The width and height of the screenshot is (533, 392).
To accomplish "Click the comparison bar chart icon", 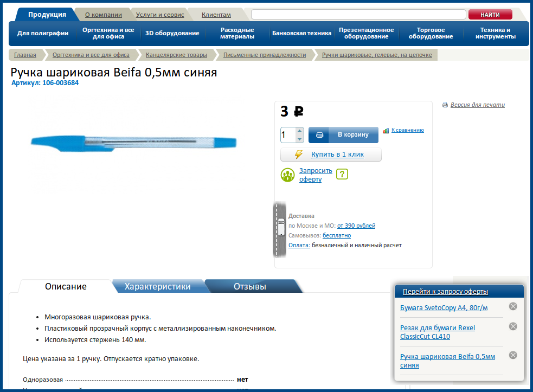I will 386,131.
